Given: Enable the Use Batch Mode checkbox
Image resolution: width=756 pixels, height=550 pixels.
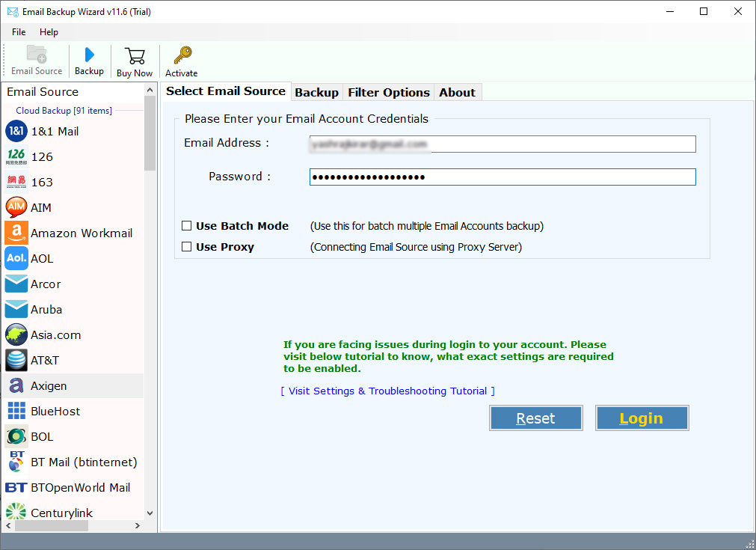Looking at the screenshot, I should 187,226.
